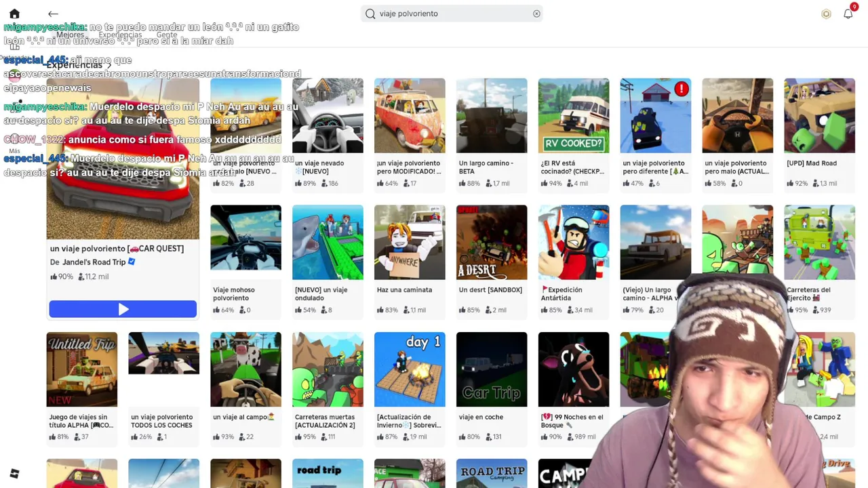Clear the search field with the X icon
Image resolution: width=868 pixels, height=488 pixels.
tap(536, 14)
